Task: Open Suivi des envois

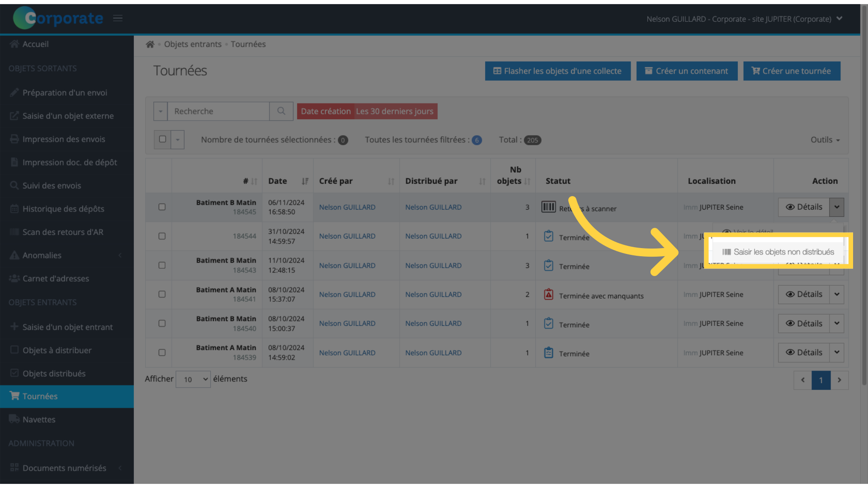Action: click(67, 186)
